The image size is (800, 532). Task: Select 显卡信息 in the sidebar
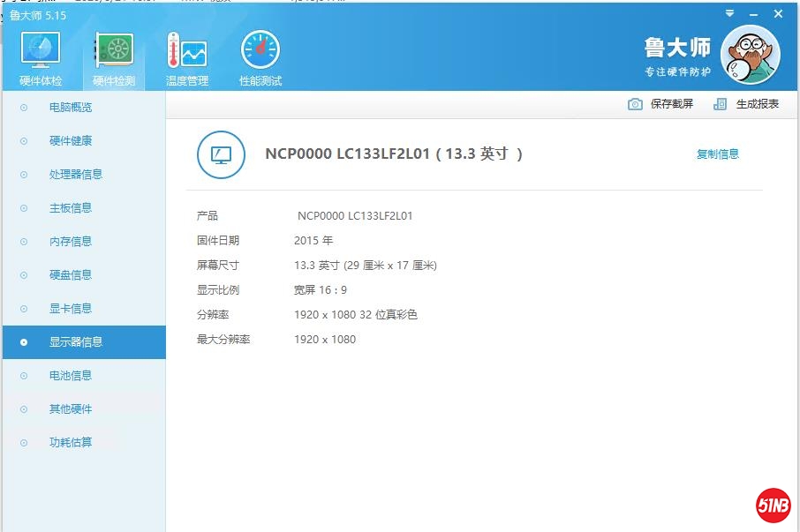(84, 309)
